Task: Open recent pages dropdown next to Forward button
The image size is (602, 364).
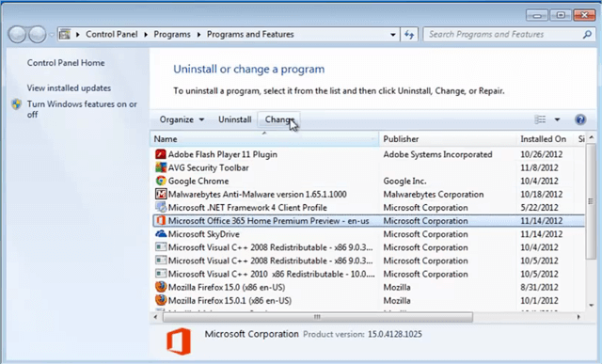Action: (x=52, y=35)
